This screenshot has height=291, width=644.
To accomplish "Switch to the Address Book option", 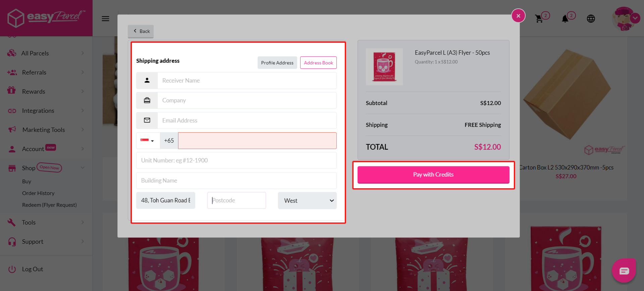I will point(318,62).
